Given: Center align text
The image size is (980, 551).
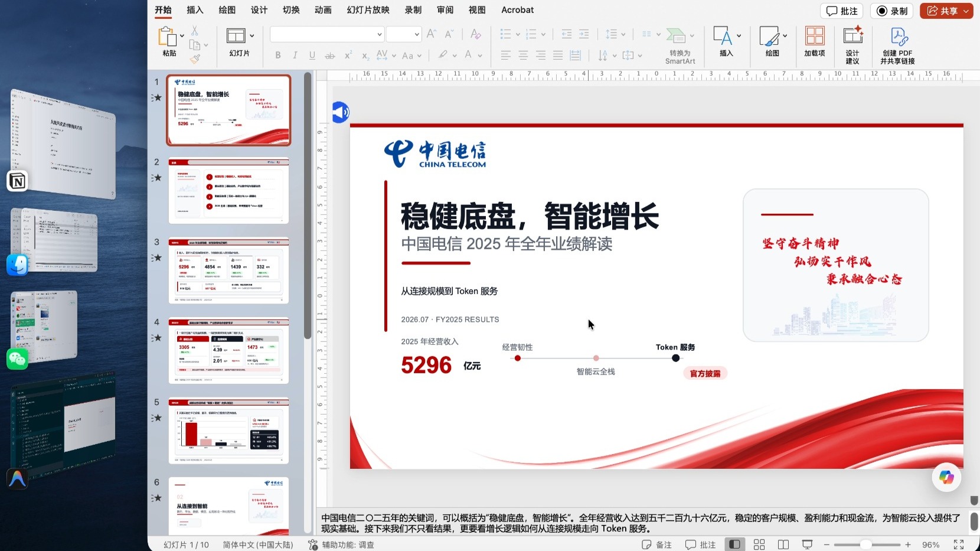Looking at the screenshot, I should [x=523, y=56].
